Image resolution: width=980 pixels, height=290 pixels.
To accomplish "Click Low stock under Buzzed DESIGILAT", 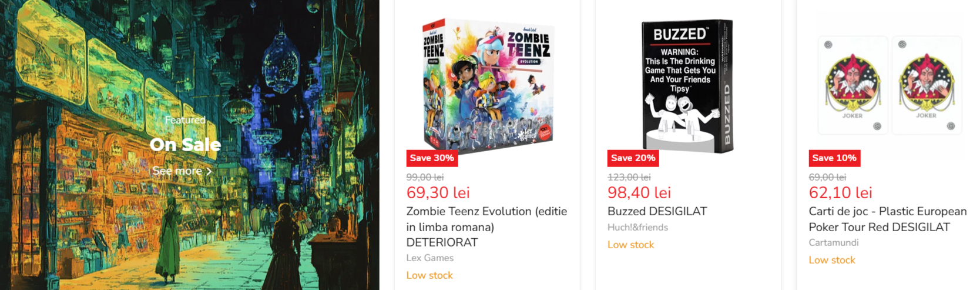I will [630, 245].
